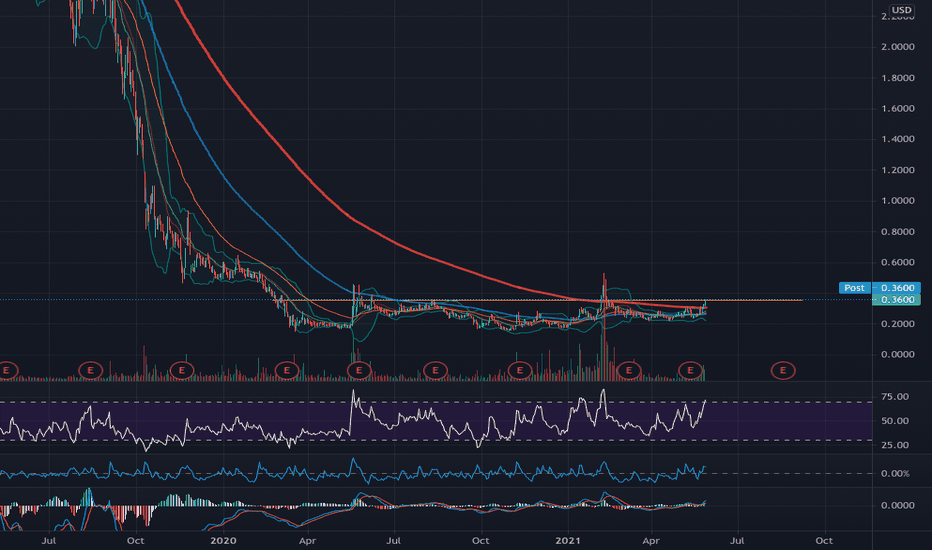Click the 2020 year label on time axis
The width and height of the screenshot is (932, 550).
click(x=223, y=540)
